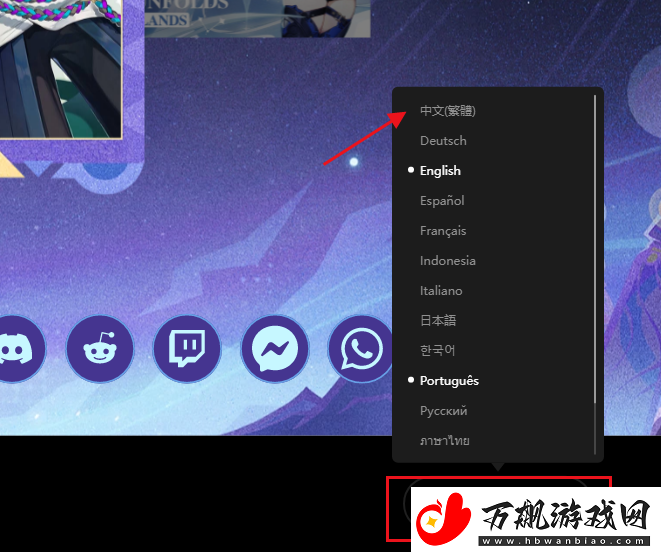Viewport: 661px width, 552px height.
Task: Open the Messenger social icon
Action: (275, 349)
